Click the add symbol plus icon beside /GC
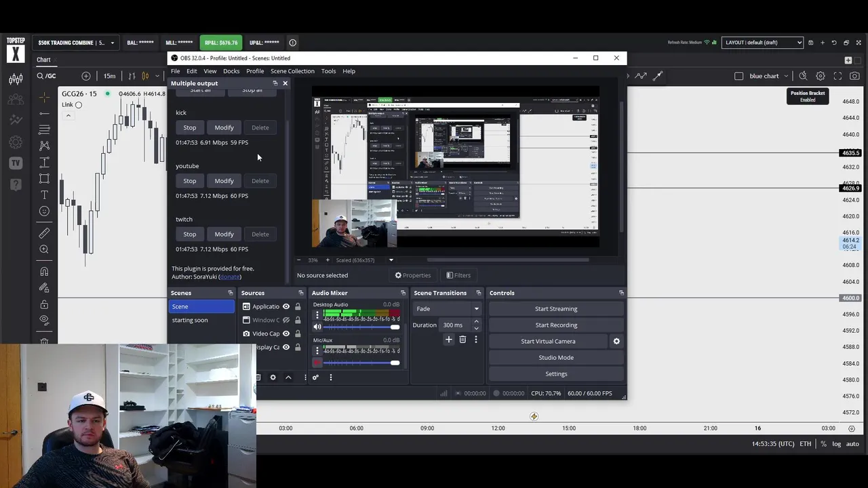The image size is (868, 488). coord(85,76)
